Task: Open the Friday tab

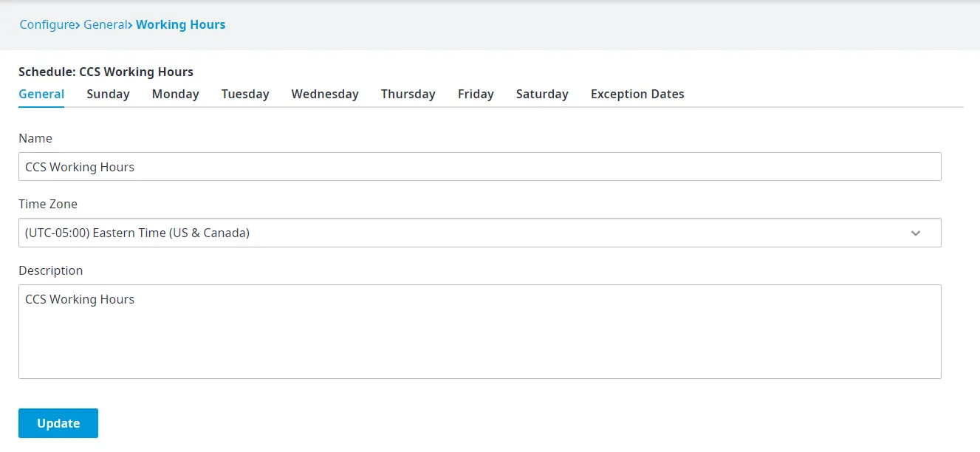Action: [x=476, y=94]
